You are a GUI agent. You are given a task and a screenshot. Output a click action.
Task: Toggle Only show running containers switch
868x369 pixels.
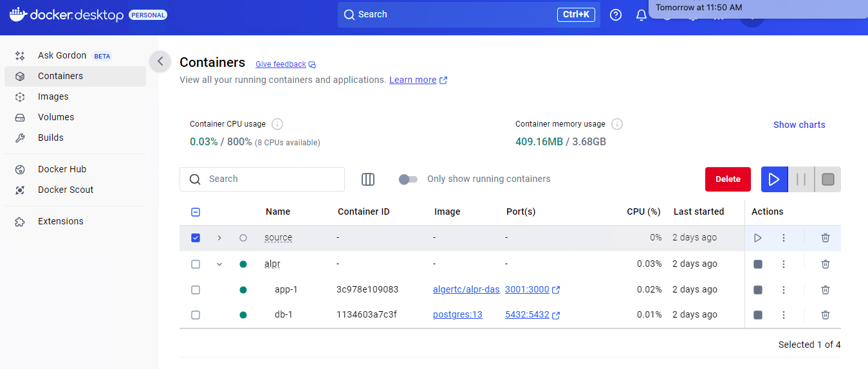(x=408, y=179)
